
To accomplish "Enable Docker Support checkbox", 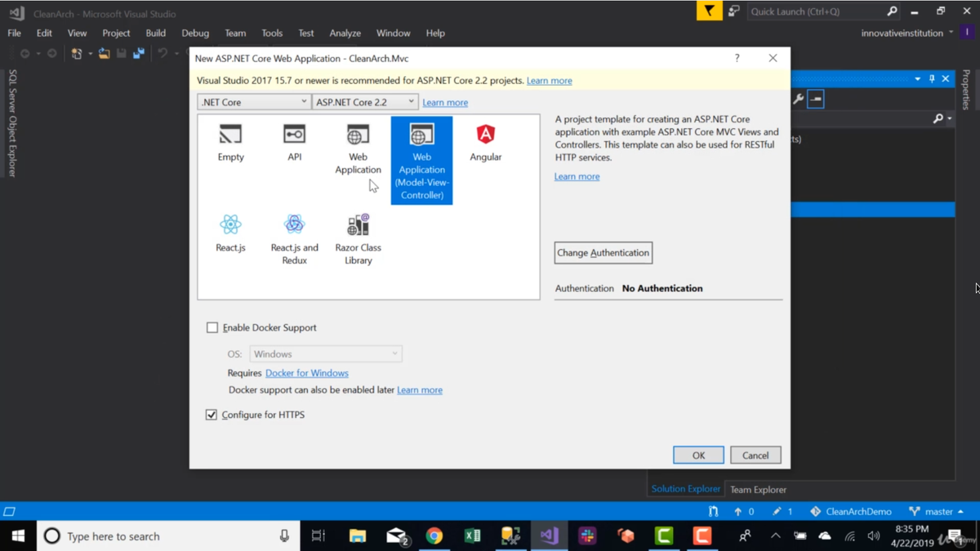I will [x=212, y=327].
